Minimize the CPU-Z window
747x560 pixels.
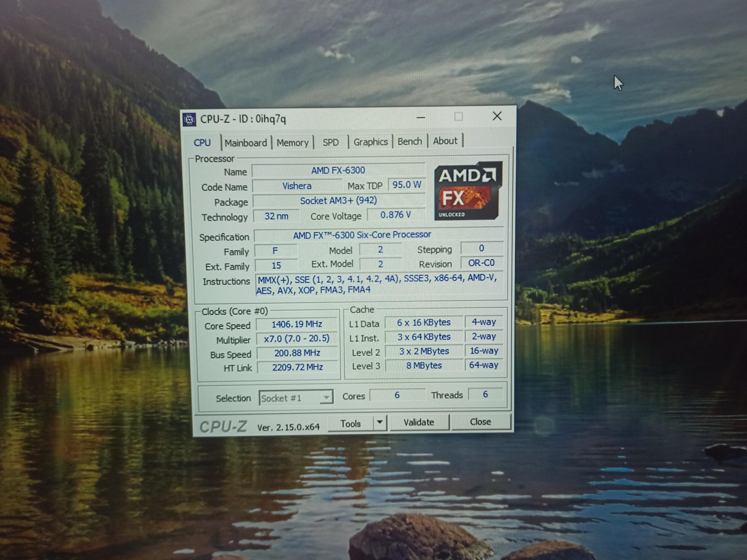[420, 117]
